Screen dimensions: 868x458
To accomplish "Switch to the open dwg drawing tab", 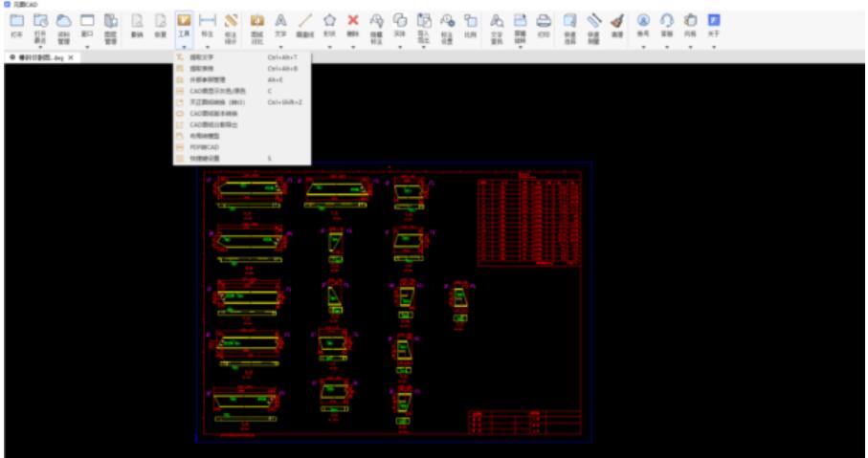I will pos(41,58).
